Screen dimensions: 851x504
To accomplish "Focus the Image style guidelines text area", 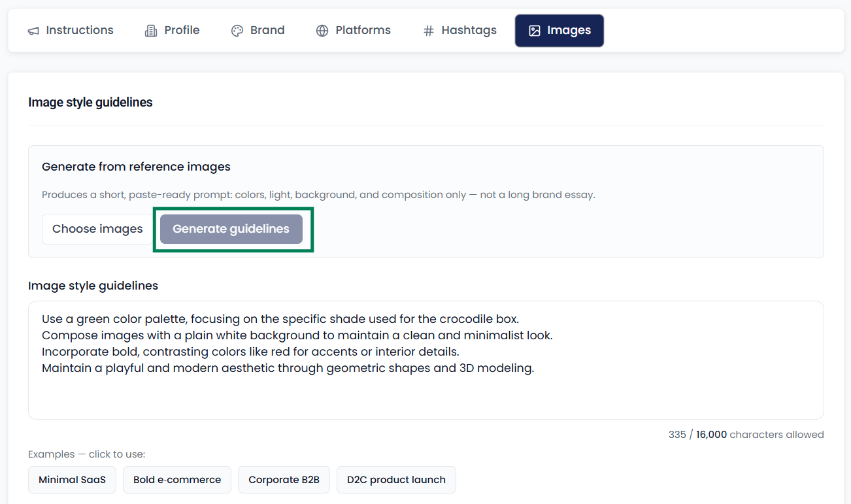I will [x=425, y=360].
